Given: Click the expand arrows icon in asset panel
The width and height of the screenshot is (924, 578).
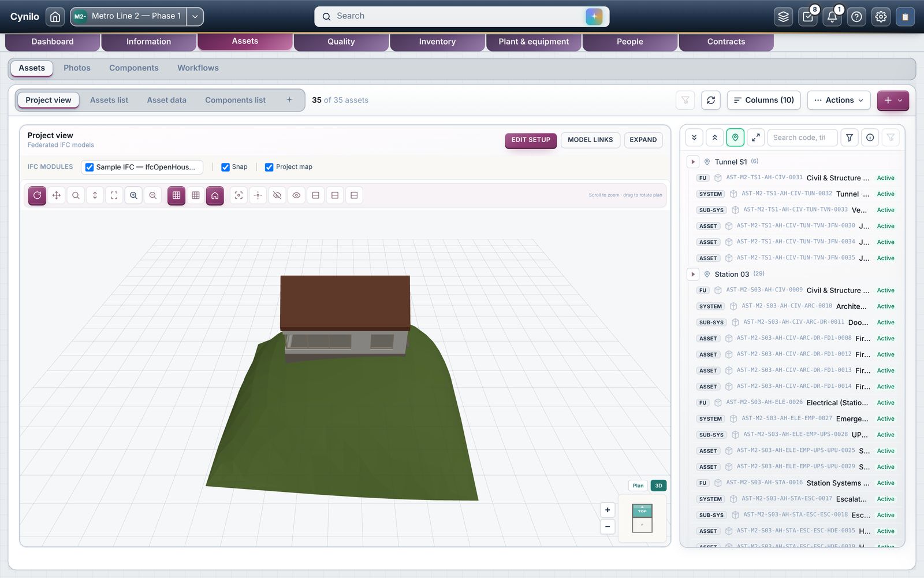Looking at the screenshot, I should pyautogui.click(x=755, y=138).
